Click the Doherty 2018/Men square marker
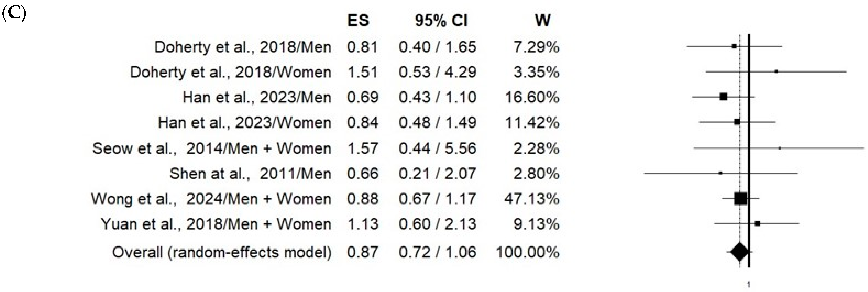This screenshot has height=292, width=868. (x=734, y=46)
